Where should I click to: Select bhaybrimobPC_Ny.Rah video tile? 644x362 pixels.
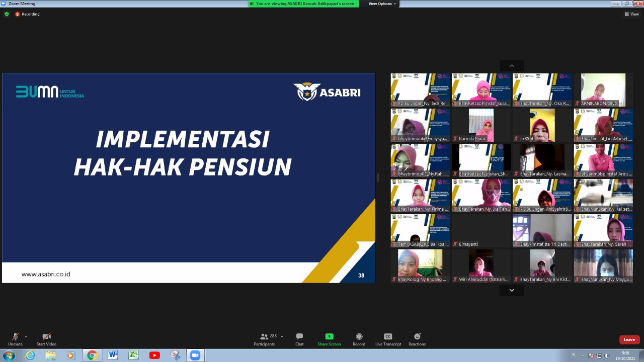(420, 160)
